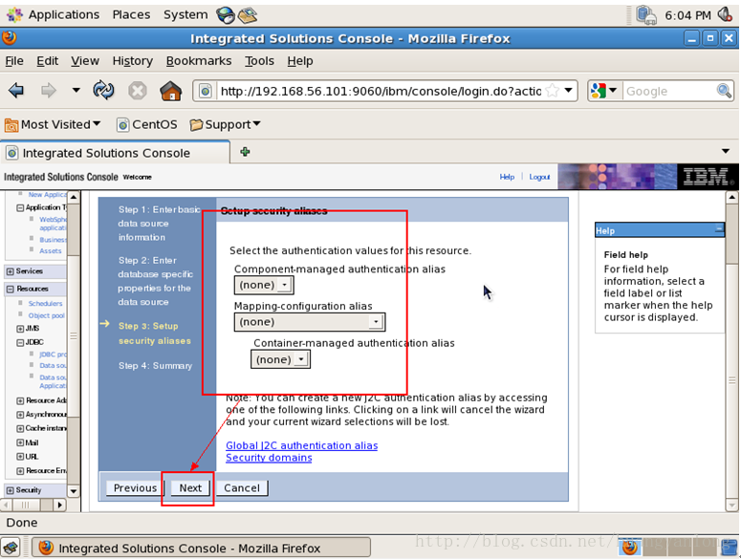Click the console Help link
The image size is (741, 560).
pyautogui.click(x=507, y=177)
